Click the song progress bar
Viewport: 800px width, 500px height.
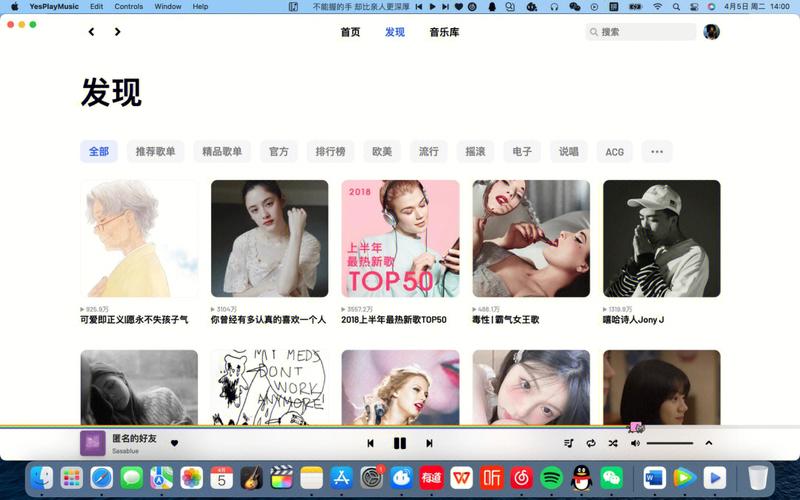(x=400, y=426)
